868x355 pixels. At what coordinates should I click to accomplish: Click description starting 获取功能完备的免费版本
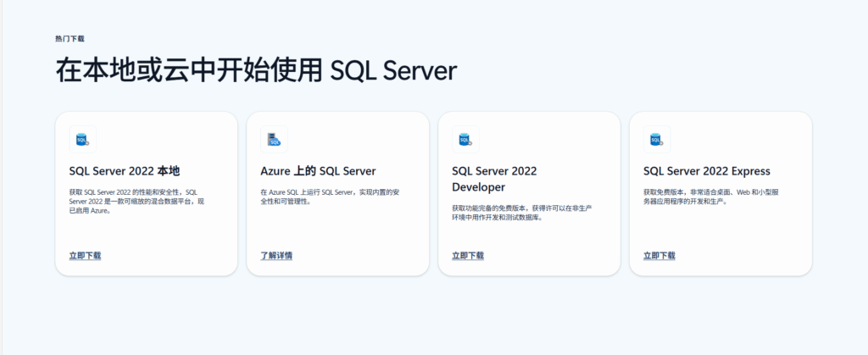(522, 213)
